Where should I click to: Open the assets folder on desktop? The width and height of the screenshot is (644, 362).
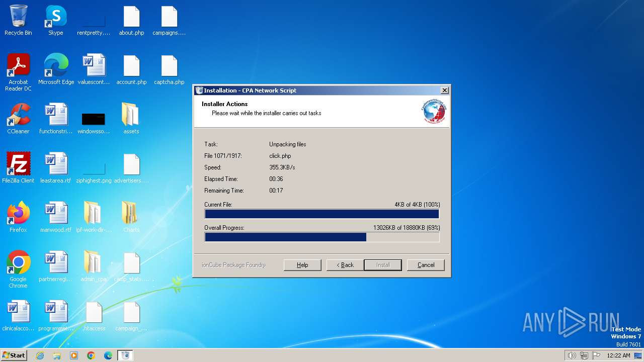click(x=131, y=119)
